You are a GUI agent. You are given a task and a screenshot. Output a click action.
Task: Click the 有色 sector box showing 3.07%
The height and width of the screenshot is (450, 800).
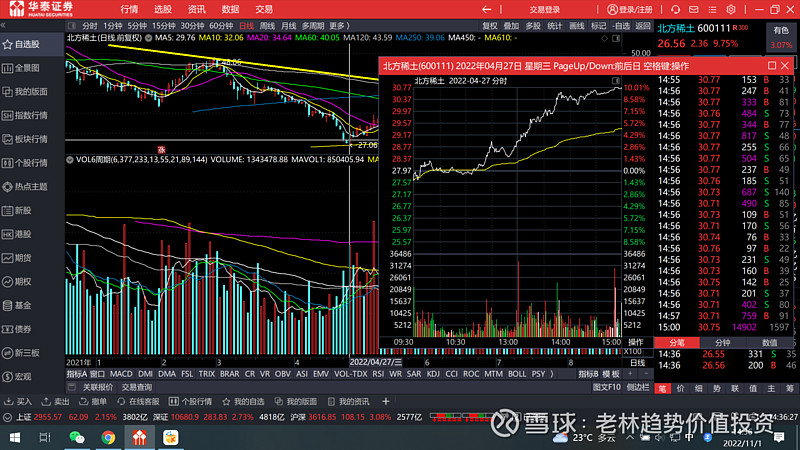[780, 37]
